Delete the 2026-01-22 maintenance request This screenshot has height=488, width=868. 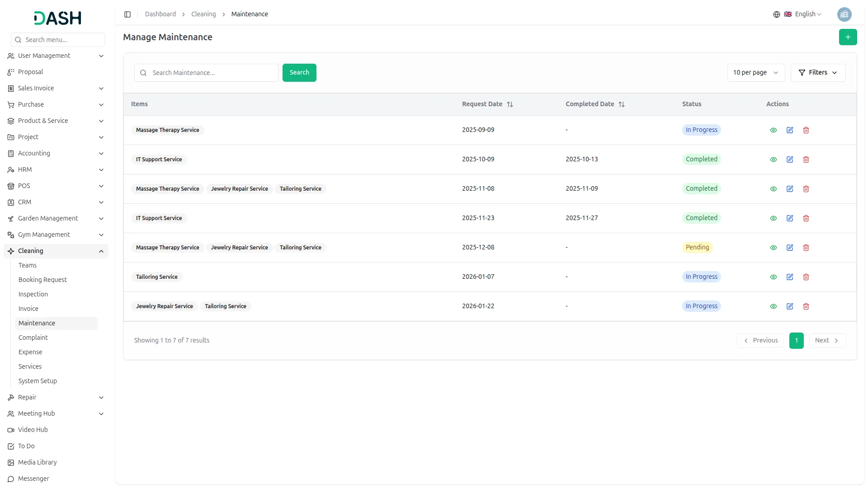pyautogui.click(x=806, y=306)
